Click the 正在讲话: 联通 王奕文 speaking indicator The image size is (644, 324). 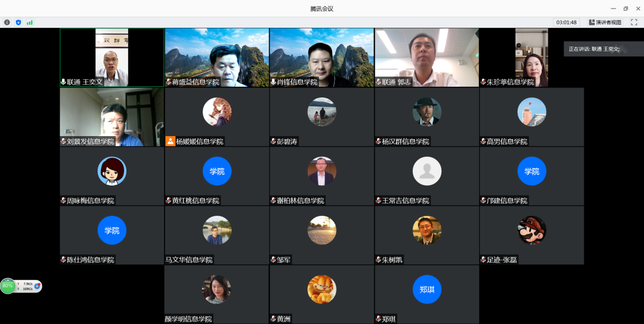(594, 49)
